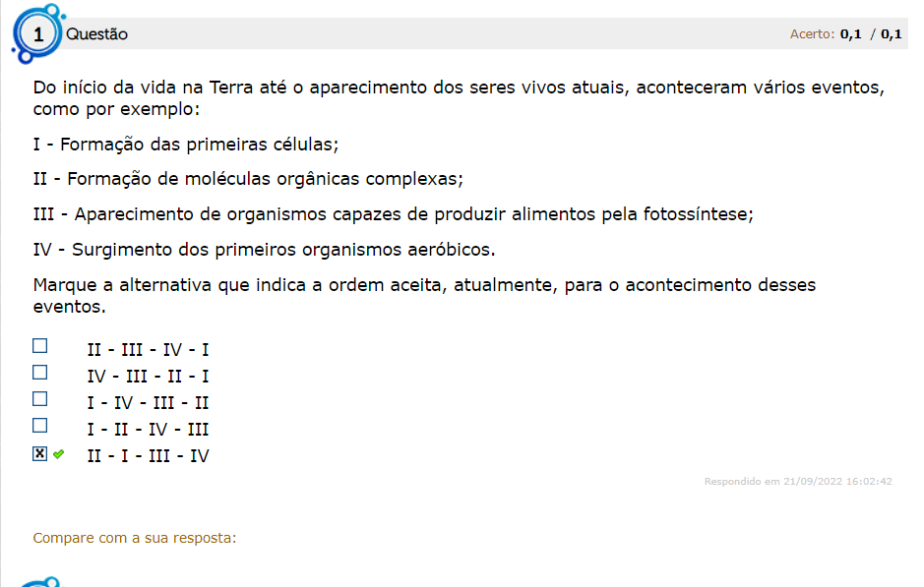Select the answer text "IV - III - II - I"
924x587 pixels.
(148, 377)
